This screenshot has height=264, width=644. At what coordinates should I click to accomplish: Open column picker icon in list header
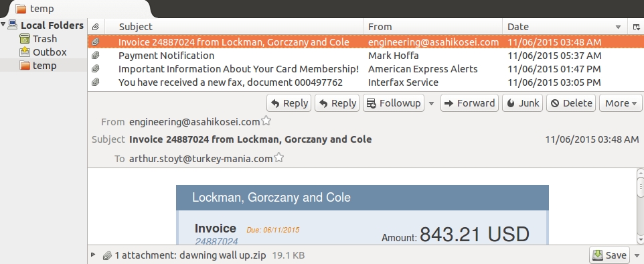(636, 27)
